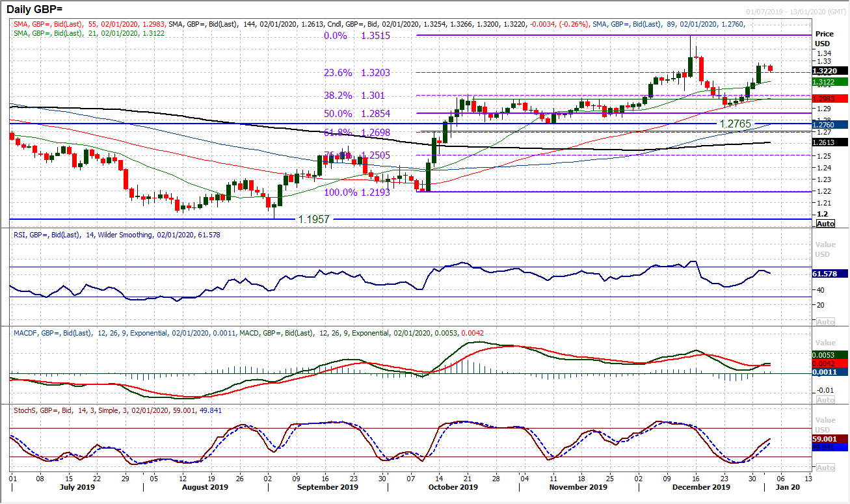This screenshot has height=504, width=850.
Task: Click the 1.1957 support level label
Action: [314, 220]
